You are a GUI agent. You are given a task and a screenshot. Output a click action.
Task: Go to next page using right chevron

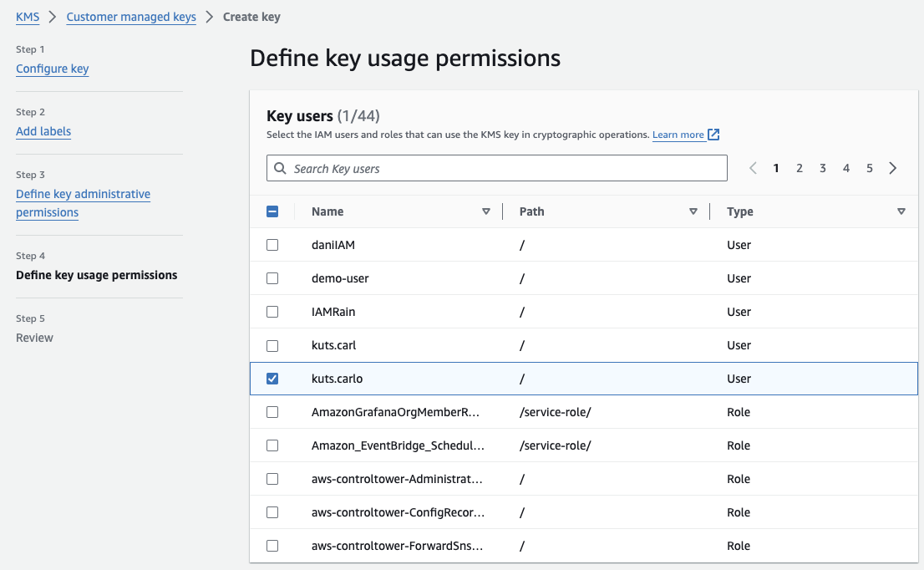pyautogui.click(x=893, y=168)
